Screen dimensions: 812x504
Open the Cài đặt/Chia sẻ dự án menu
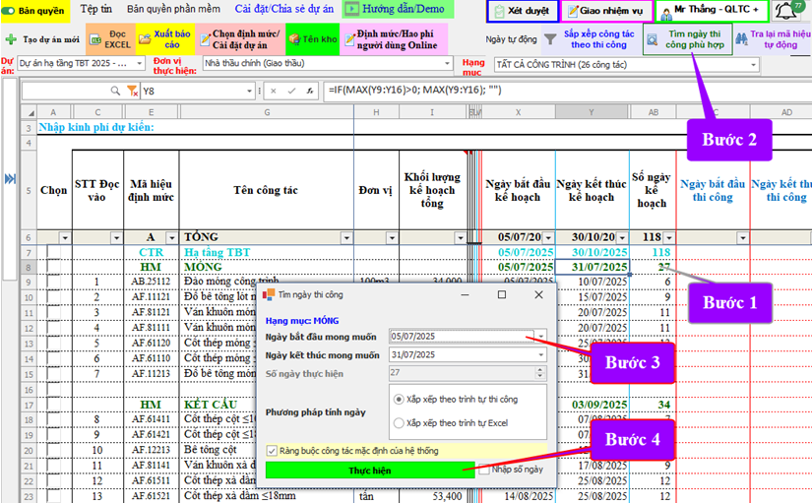pos(285,9)
